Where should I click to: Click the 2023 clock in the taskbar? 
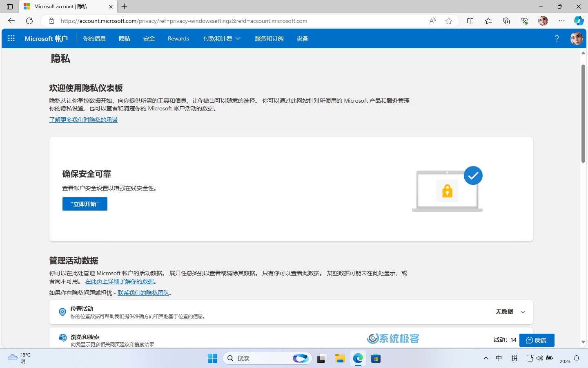click(x=565, y=361)
